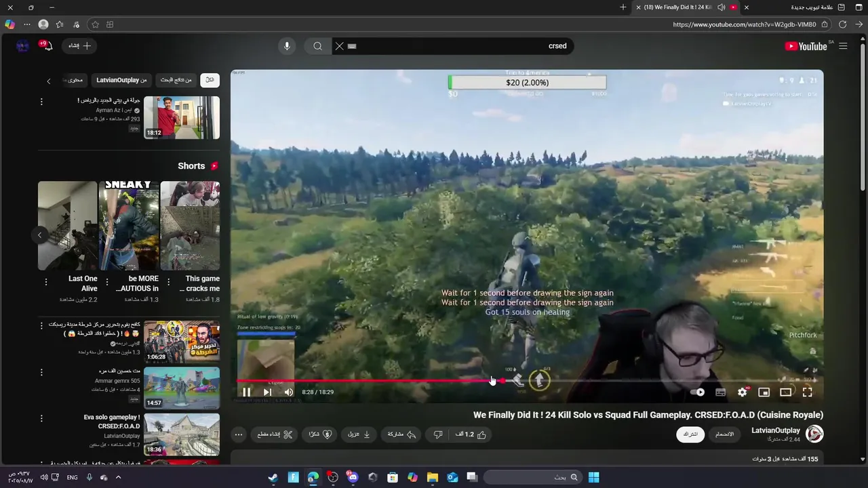
Task: Open the YouTube hamburger guide menu
Action: pos(843,46)
